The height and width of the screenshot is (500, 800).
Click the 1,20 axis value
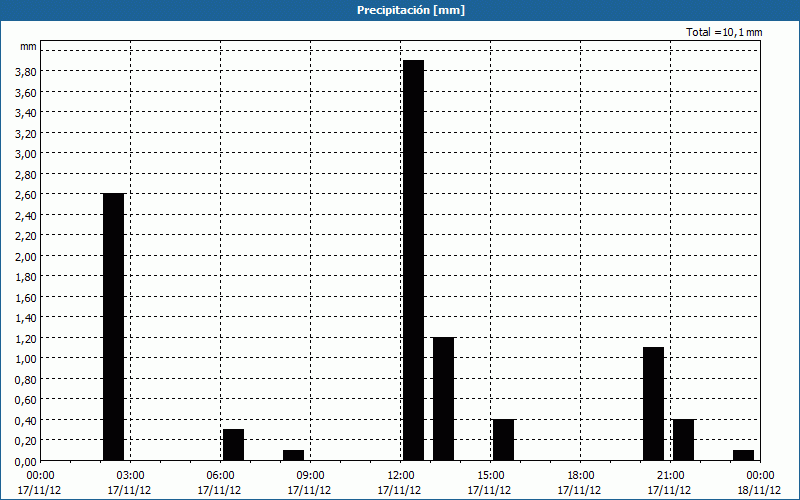26,339
